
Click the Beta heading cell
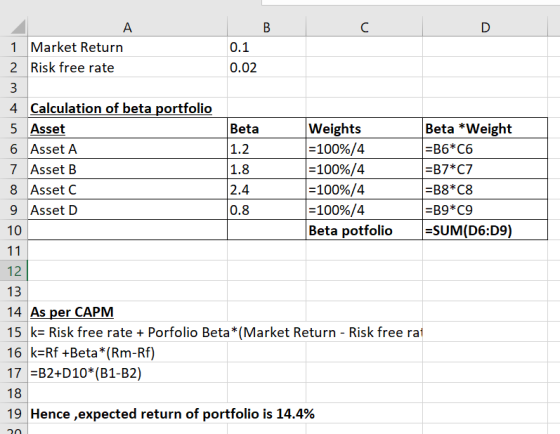click(266, 129)
